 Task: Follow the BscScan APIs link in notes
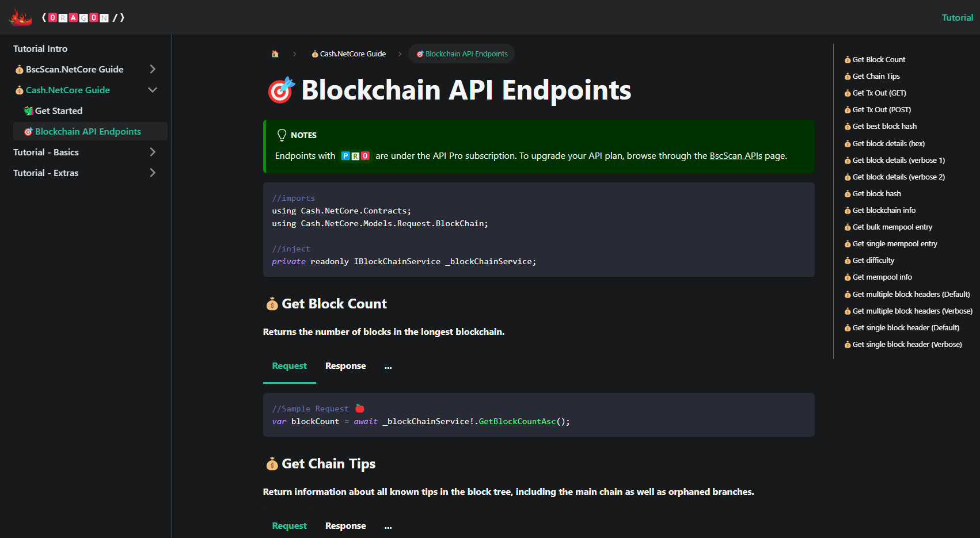736,156
